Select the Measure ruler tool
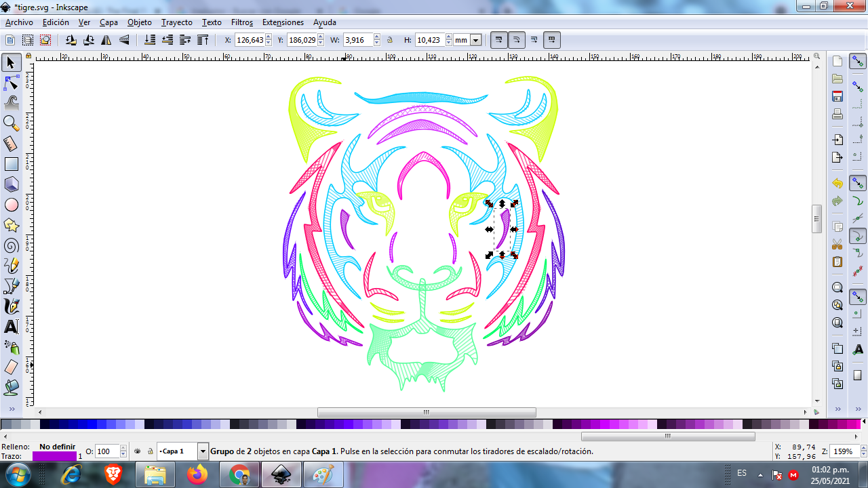The width and height of the screenshot is (868, 488). [11, 144]
